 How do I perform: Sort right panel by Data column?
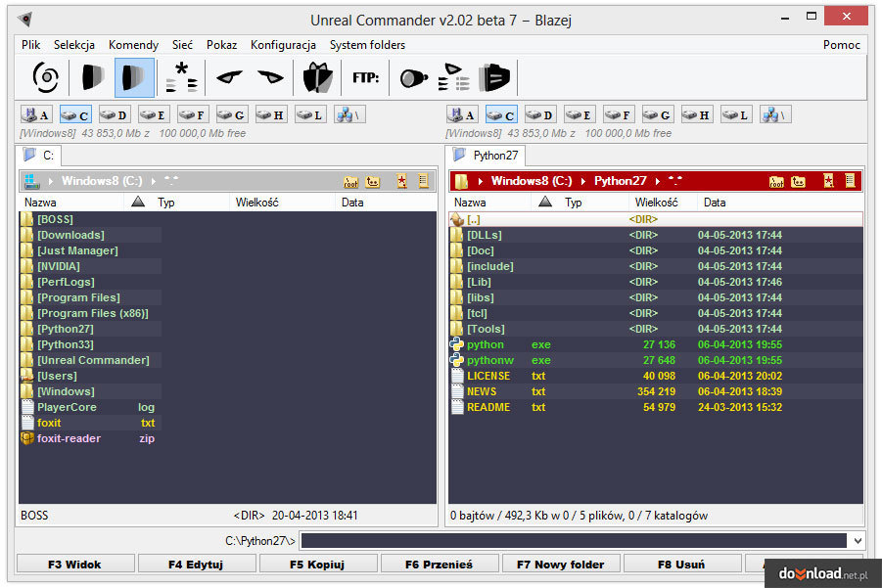point(780,203)
